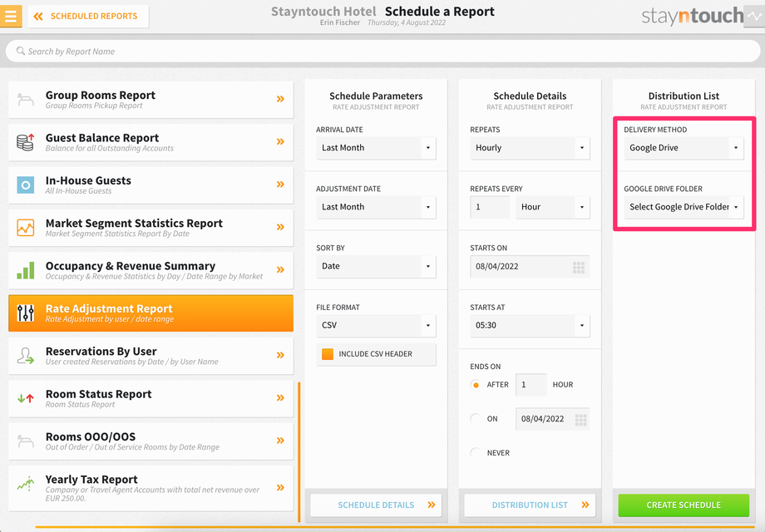Click the Yearly Tax Report graph icon
This screenshot has width=765, height=532.
tap(26, 483)
